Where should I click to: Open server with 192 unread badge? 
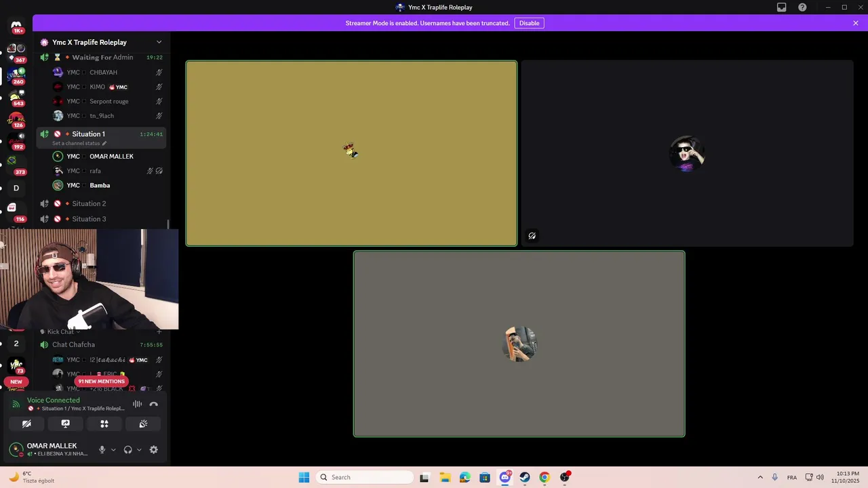coord(16,140)
